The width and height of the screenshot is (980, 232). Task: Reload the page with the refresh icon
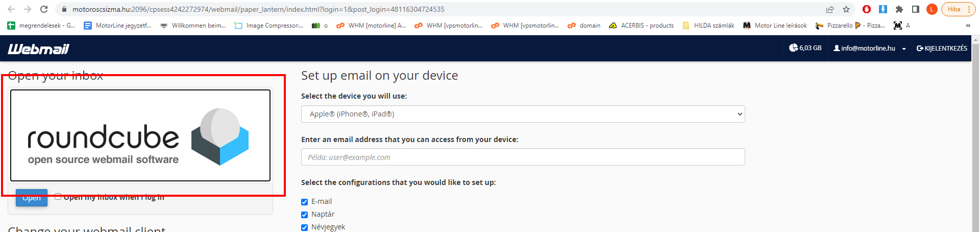[x=44, y=9]
